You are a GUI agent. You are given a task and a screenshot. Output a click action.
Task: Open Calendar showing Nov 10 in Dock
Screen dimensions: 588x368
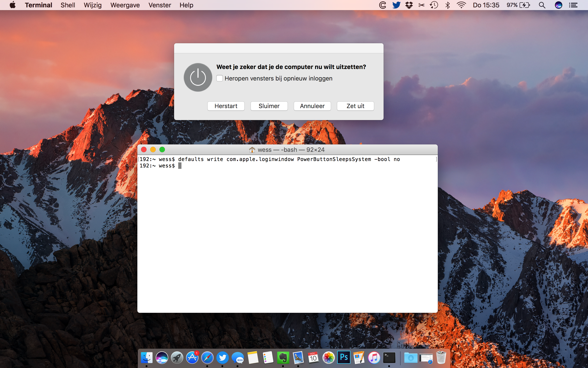[x=314, y=358]
